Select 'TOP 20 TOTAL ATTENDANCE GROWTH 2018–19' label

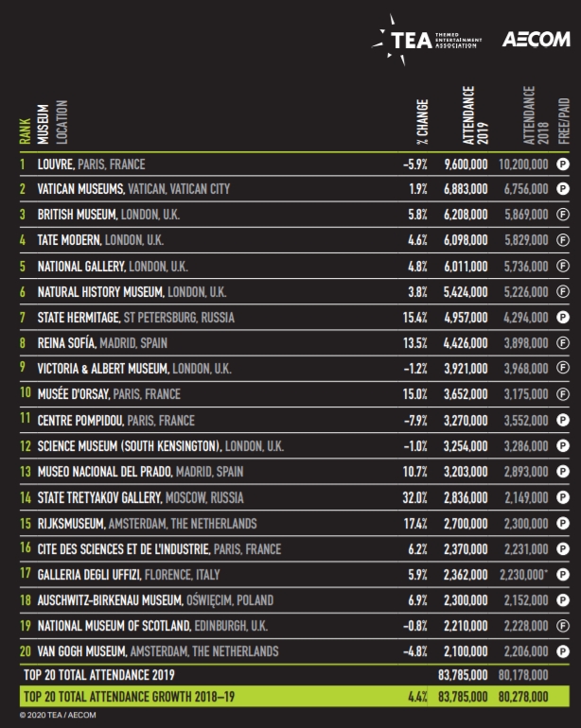130,697
